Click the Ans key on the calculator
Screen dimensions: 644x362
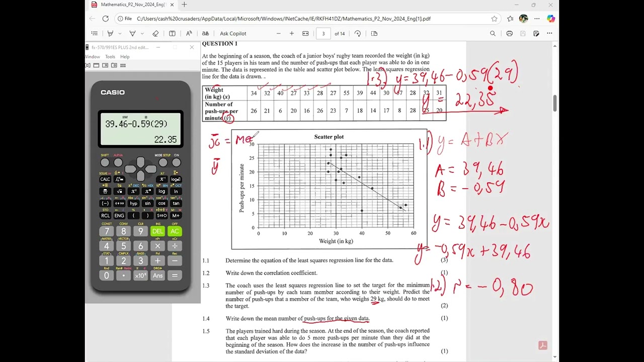tap(157, 276)
